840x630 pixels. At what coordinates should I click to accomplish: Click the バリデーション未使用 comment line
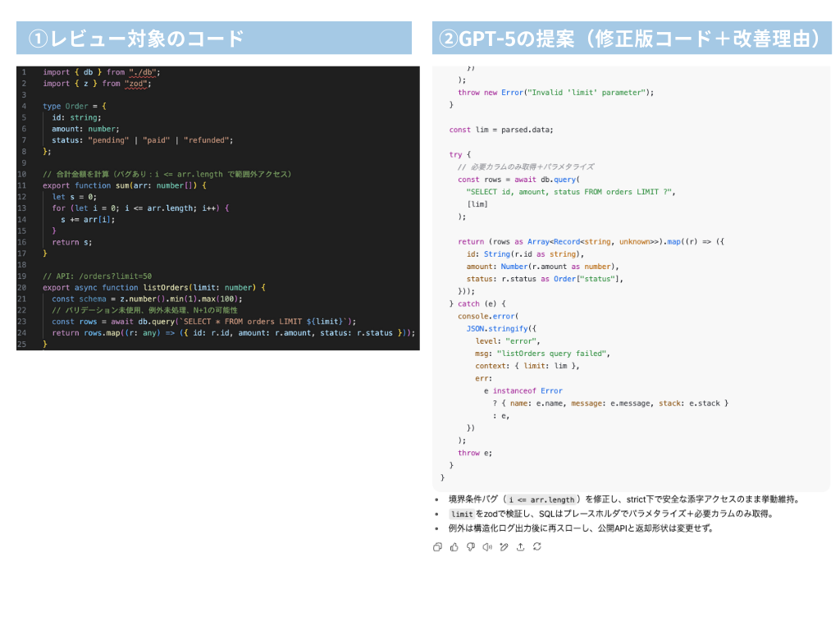pyautogui.click(x=144, y=310)
